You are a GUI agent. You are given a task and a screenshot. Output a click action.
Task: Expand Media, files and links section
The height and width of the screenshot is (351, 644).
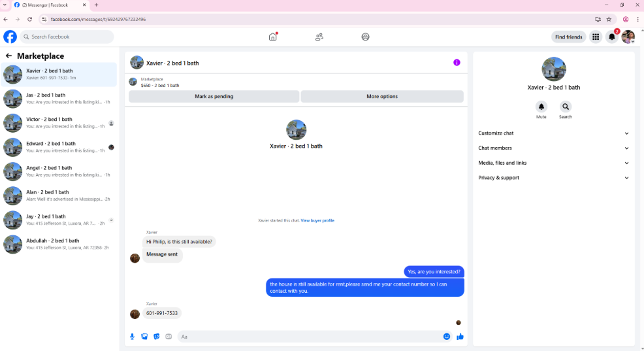tap(553, 163)
